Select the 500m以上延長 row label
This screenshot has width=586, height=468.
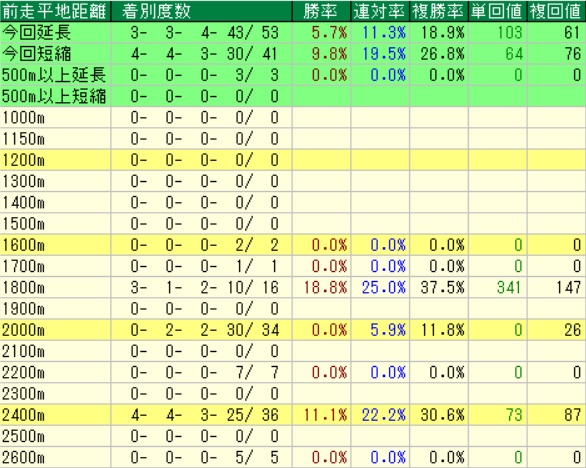click(54, 75)
